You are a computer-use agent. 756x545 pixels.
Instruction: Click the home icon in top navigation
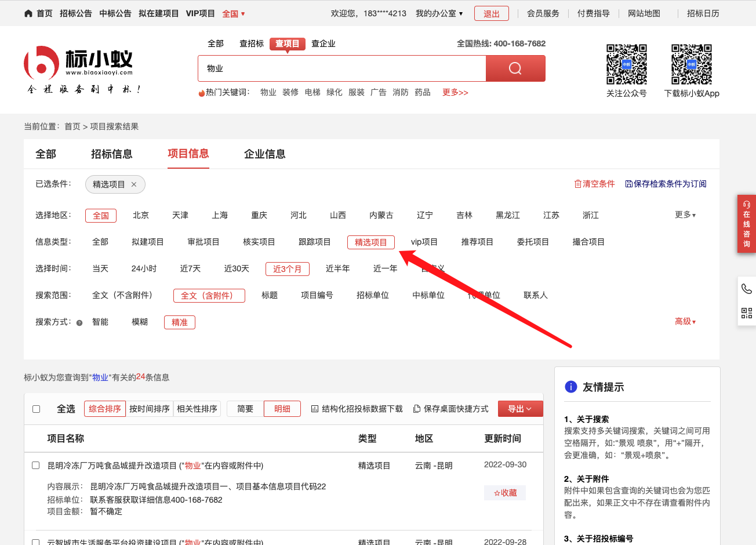28,13
